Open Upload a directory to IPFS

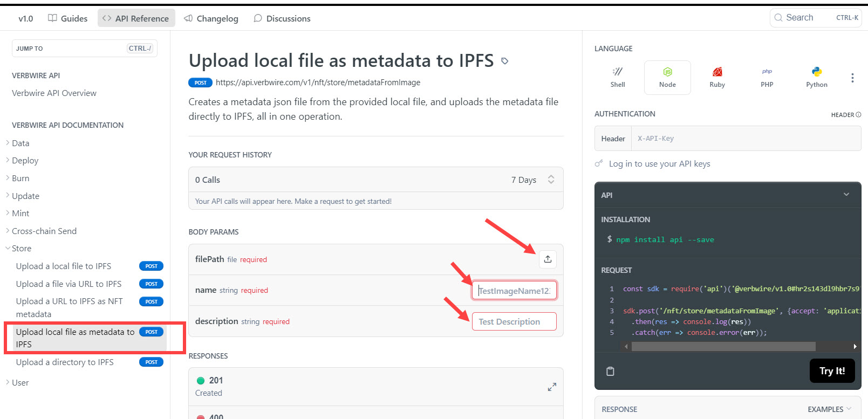tap(64, 362)
